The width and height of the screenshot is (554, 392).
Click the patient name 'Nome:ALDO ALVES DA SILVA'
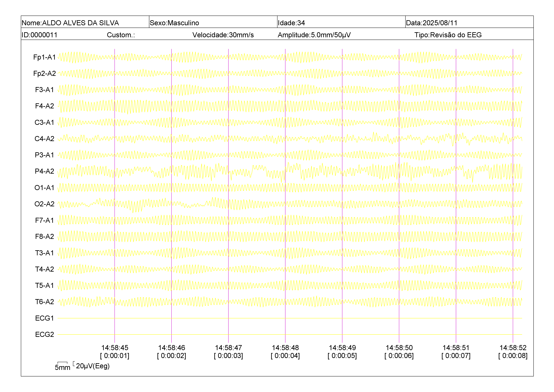click(x=70, y=23)
